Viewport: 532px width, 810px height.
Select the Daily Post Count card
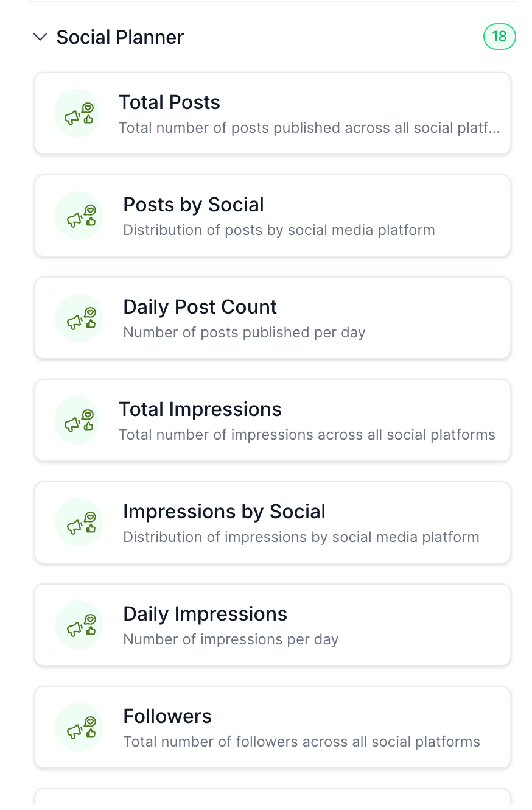pyautogui.click(x=273, y=318)
